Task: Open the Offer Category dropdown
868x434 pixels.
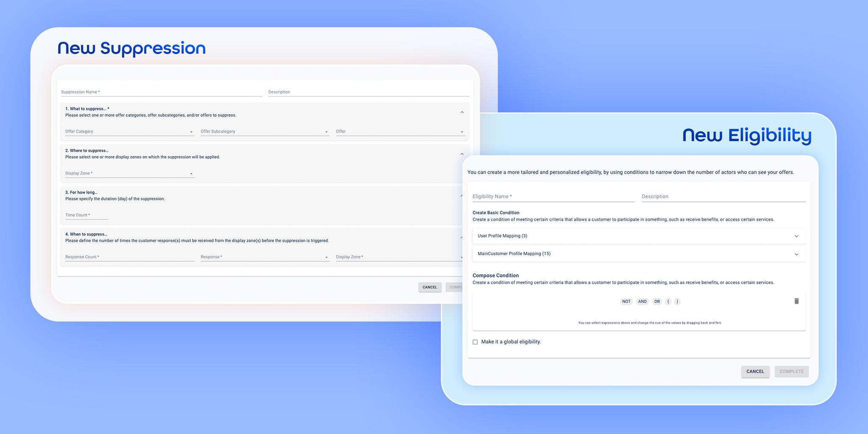Action: [129, 132]
